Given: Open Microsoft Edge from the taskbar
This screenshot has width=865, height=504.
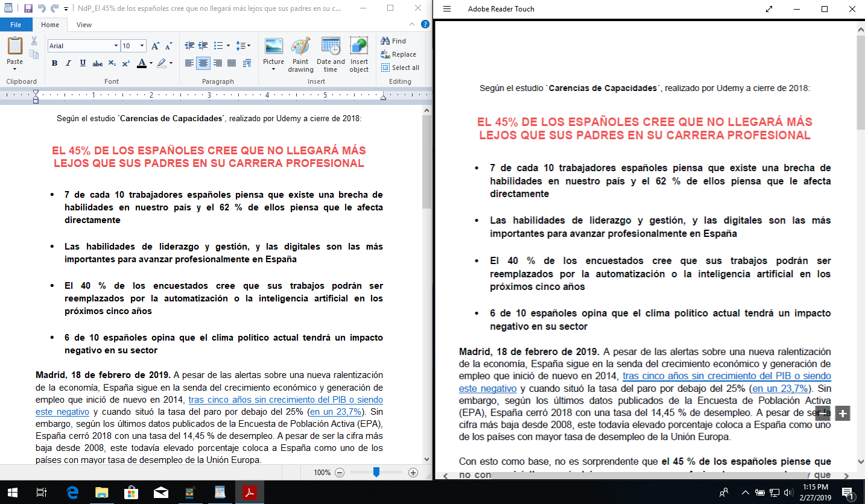Looking at the screenshot, I should point(73,493).
